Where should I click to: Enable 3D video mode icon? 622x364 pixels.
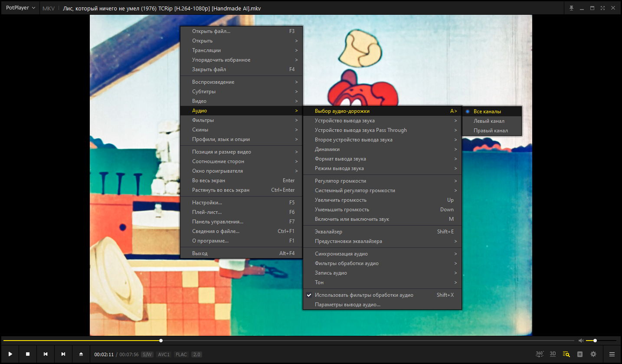tap(553, 354)
